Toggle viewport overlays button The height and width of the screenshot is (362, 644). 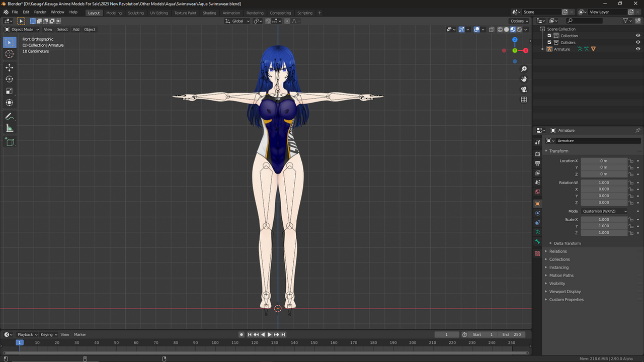click(476, 29)
